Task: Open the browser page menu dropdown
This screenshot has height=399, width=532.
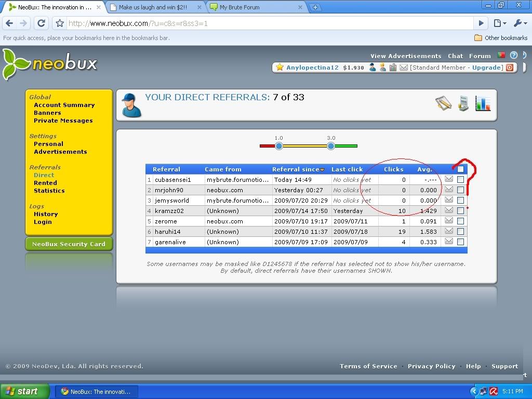Action: (500, 23)
